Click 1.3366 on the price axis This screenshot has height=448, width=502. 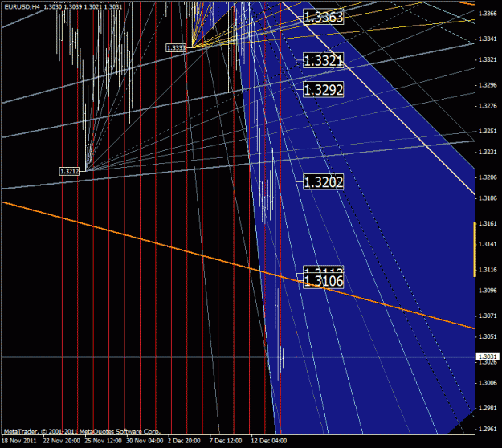pyautogui.click(x=488, y=14)
